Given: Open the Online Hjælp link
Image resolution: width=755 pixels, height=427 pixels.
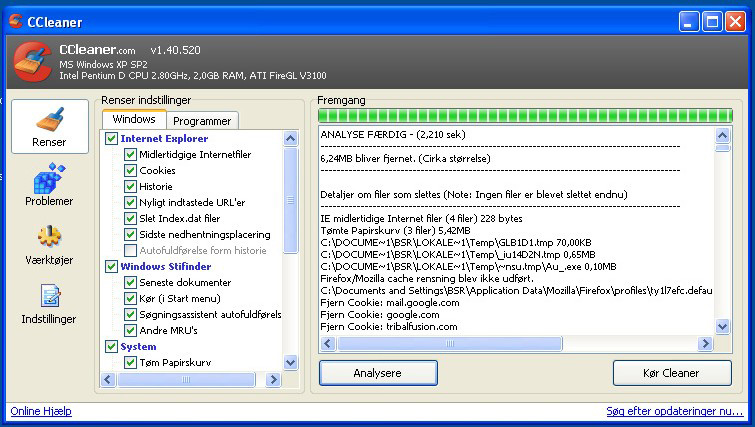Looking at the screenshot, I should coord(41,411).
